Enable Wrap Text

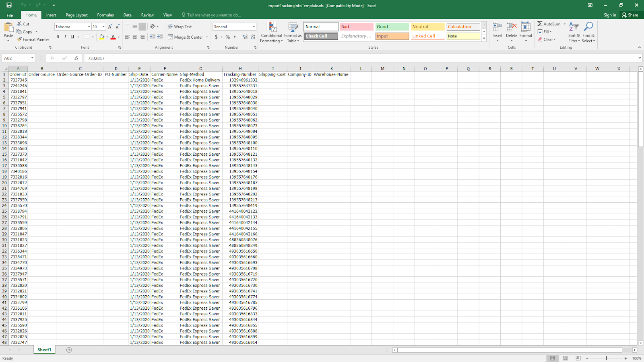[x=180, y=27]
